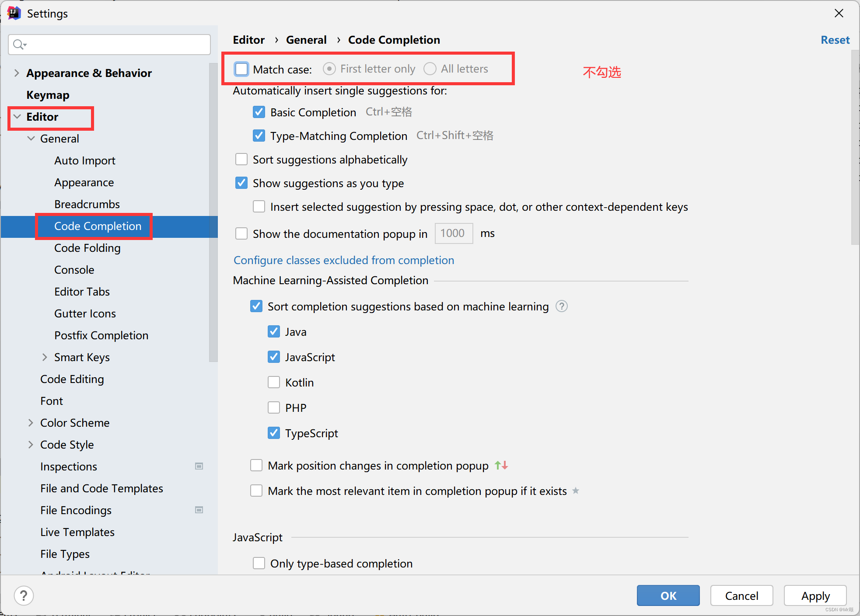Disable Show suggestions as you type
Screen dimensions: 860x616
tap(241, 183)
